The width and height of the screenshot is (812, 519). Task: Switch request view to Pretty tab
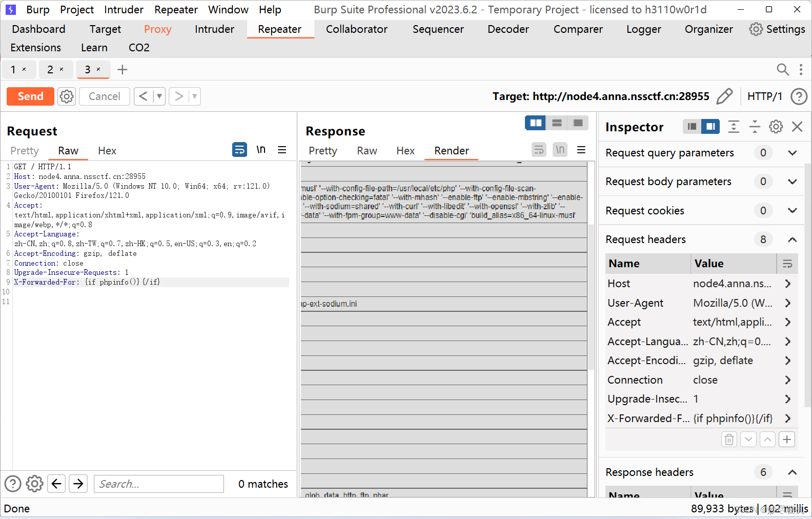click(x=25, y=151)
